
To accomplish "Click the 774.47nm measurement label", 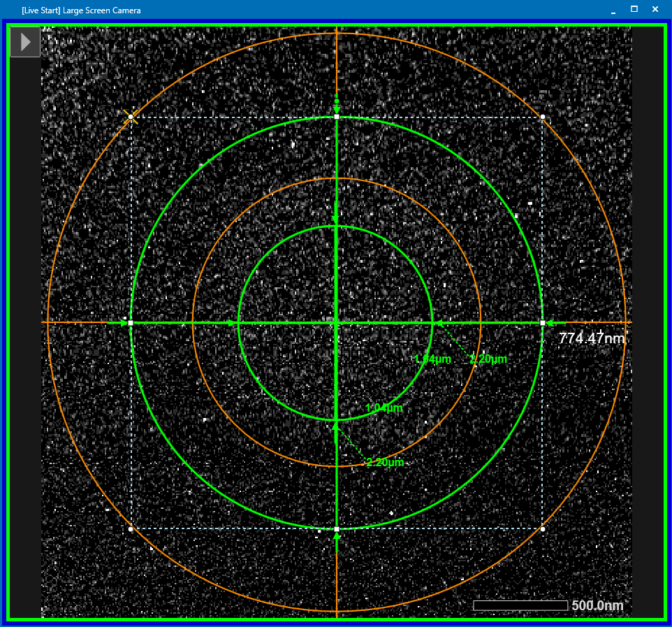I will [592, 338].
